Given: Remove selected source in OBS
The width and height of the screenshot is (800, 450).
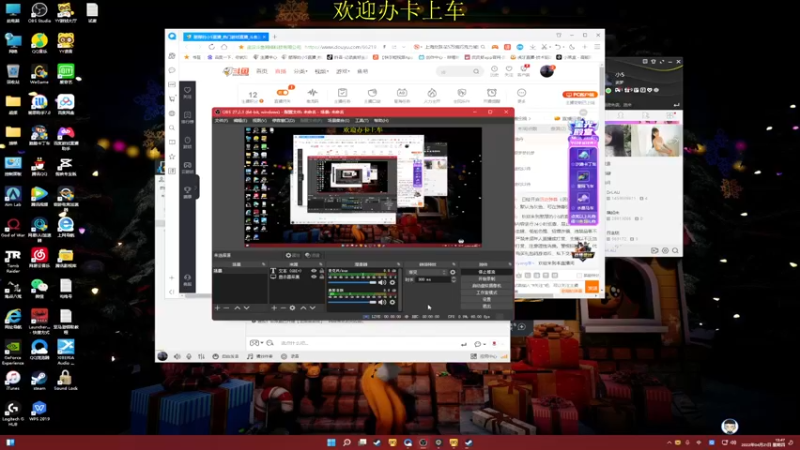Looking at the screenshot, I should click(x=283, y=308).
